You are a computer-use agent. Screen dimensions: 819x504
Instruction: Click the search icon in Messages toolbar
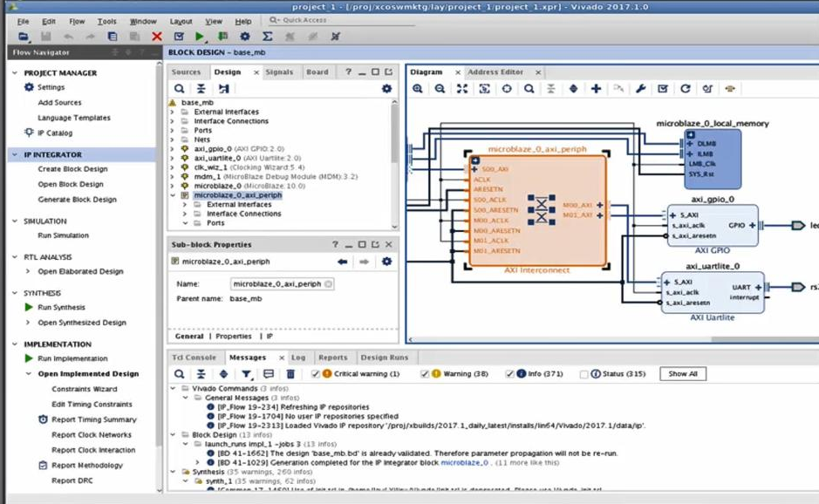[179, 374]
